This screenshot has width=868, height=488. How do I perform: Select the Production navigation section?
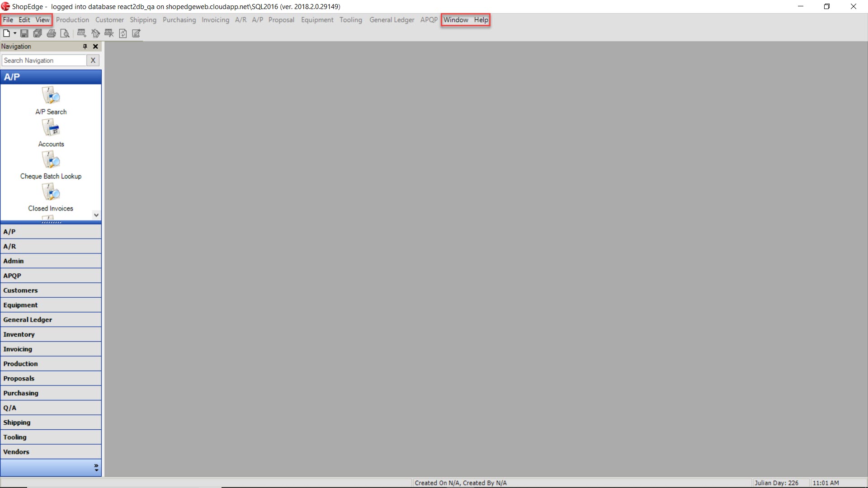point(51,363)
